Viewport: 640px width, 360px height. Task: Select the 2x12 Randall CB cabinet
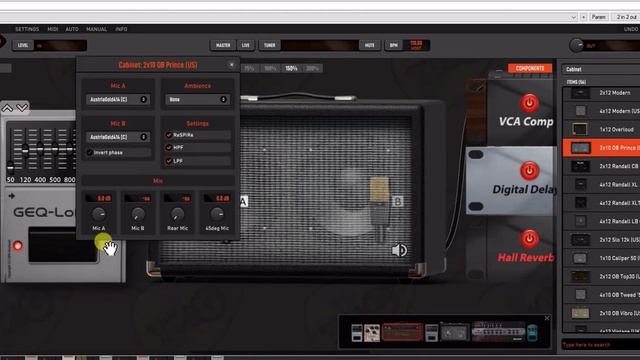[602, 166]
